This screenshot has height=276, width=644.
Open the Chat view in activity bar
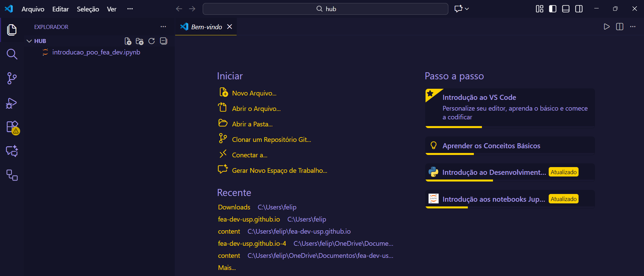(12, 151)
